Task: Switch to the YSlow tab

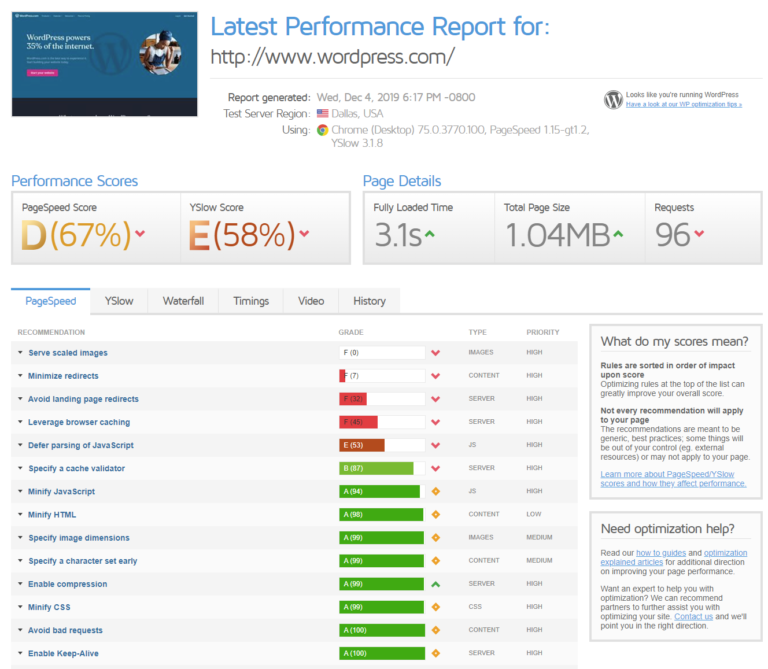Action: 119,301
